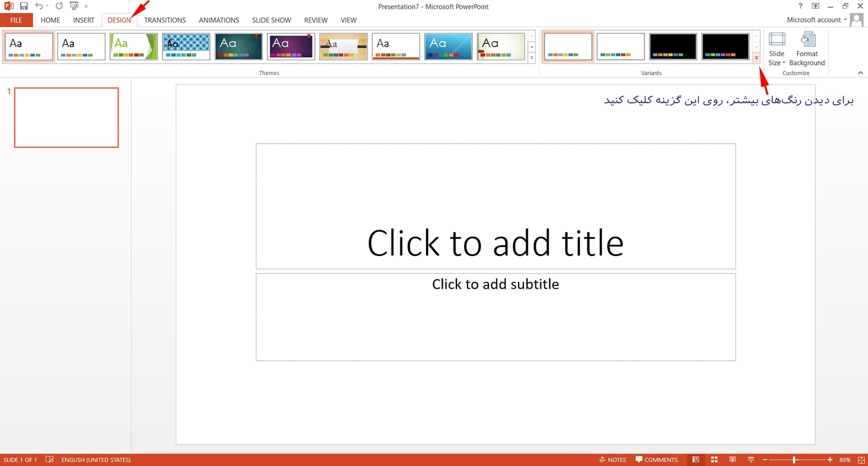Open the Slide Size dropdown
This screenshot has width=868, height=466.
[x=777, y=49]
